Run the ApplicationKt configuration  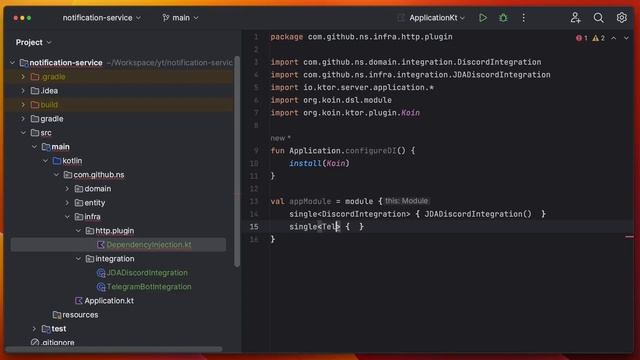click(x=483, y=18)
